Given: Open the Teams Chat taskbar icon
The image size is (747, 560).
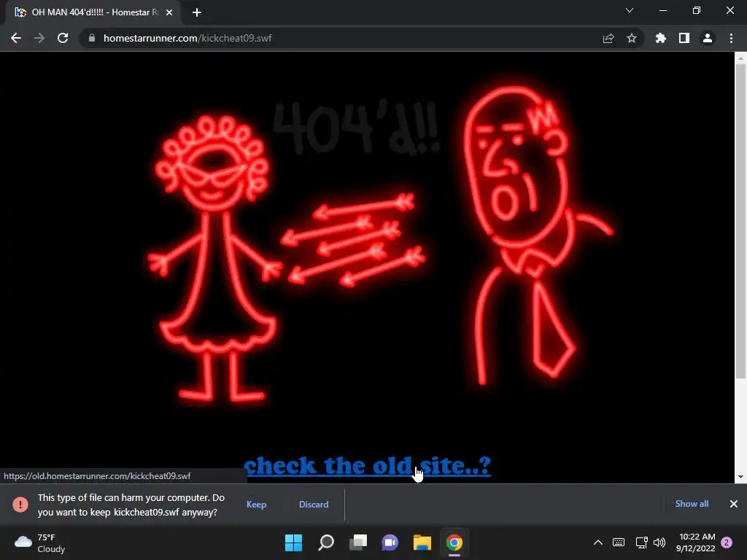Looking at the screenshot, I should [390, 542].
